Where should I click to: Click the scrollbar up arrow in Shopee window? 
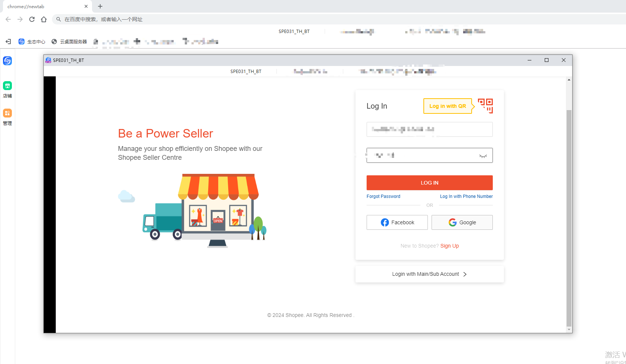(x=569, y=80)
